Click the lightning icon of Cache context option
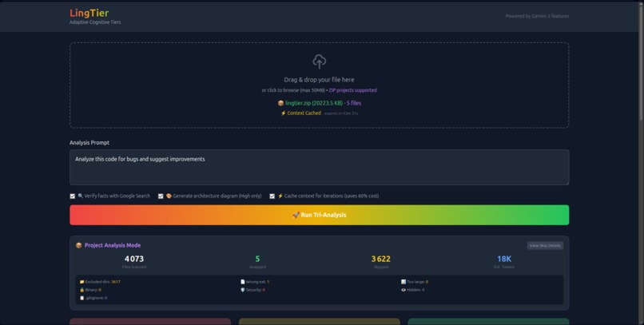 click(280, 196)
